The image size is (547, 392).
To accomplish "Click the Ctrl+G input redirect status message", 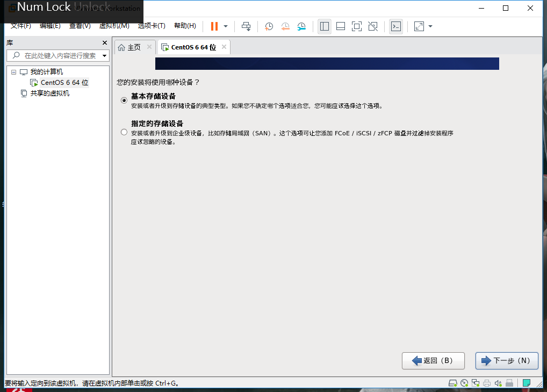I will tap(92, 383).
